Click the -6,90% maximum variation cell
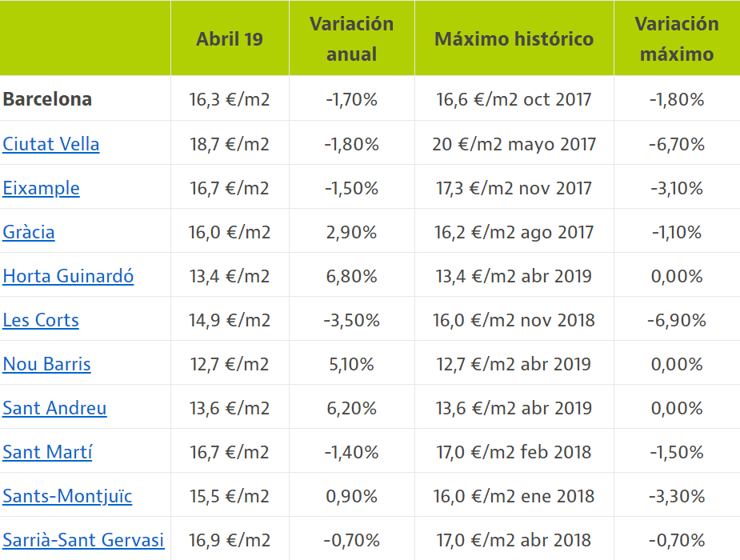 (677, 320)
